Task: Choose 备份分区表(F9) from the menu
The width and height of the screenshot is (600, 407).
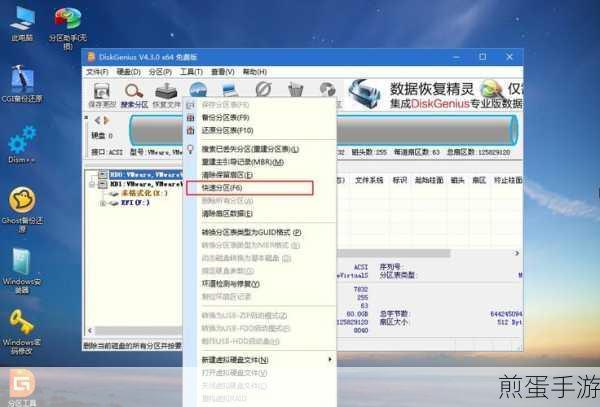Action: 261,118
